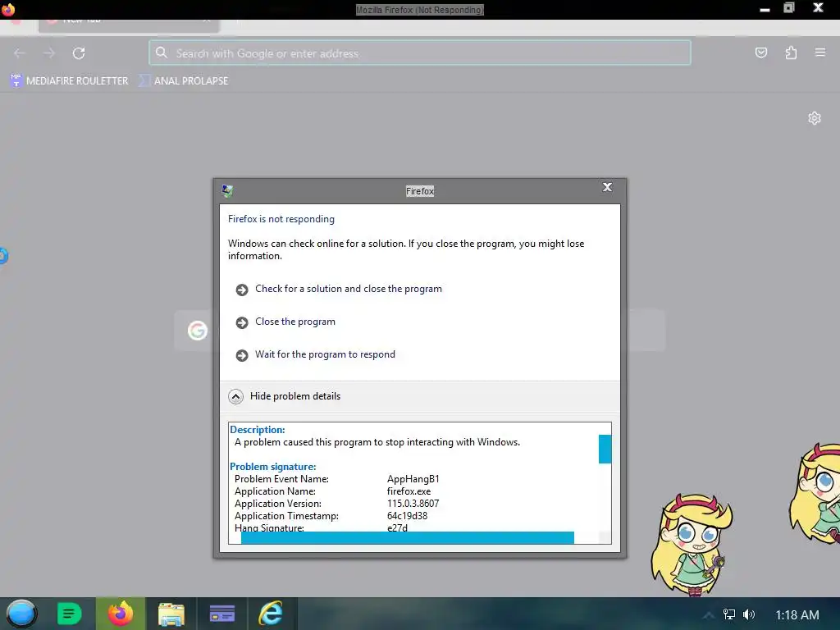
Task: Click the search magnifier icon in address bar
Action: [162, 52]
